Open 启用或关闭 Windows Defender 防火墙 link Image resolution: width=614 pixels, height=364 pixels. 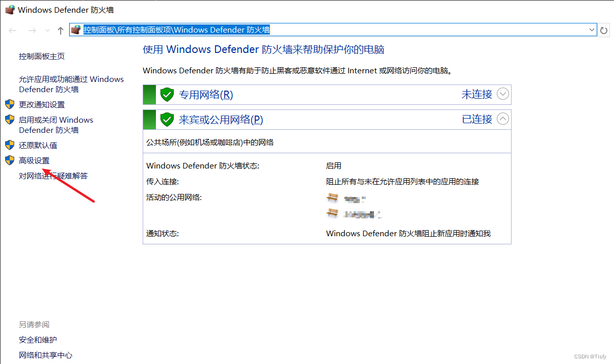click(x=56, y=125)
